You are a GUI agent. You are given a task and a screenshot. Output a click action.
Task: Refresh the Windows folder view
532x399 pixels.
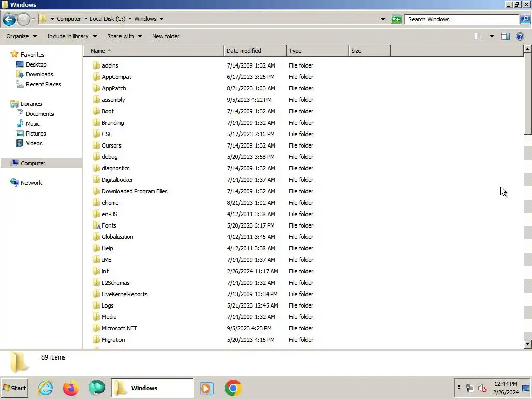396,19
